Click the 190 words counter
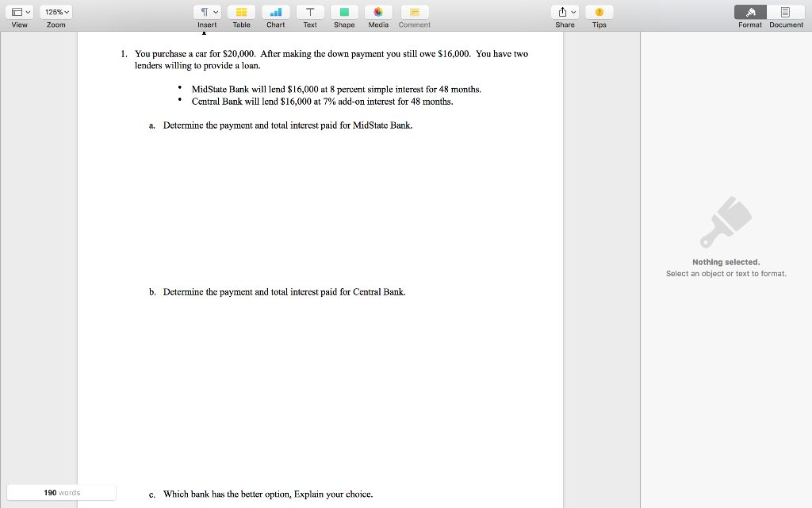Viewport: 812px width, 508px height. coord(62,492)
